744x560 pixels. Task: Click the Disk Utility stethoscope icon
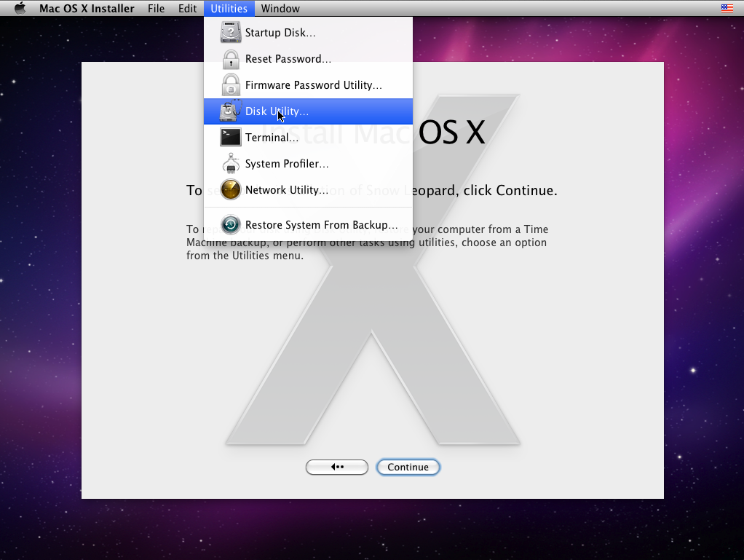tap(231, 111)
